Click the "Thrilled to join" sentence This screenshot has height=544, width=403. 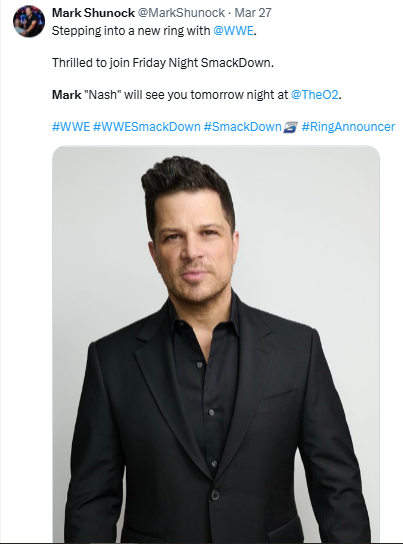[91, 63]
